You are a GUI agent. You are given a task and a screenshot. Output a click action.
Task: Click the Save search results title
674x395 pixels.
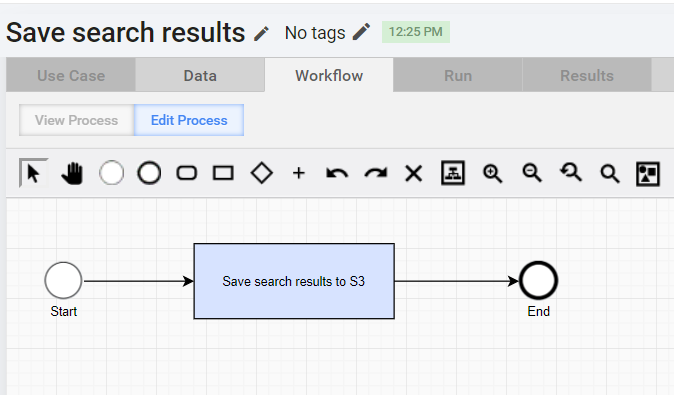click(126, 33)
